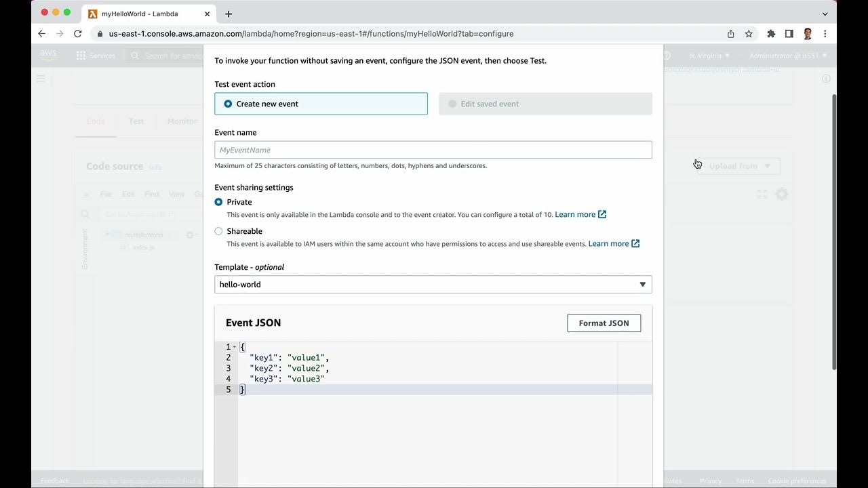868x488 pixels.
Task: Focus the Event name text field
Action: click(433, 150)
